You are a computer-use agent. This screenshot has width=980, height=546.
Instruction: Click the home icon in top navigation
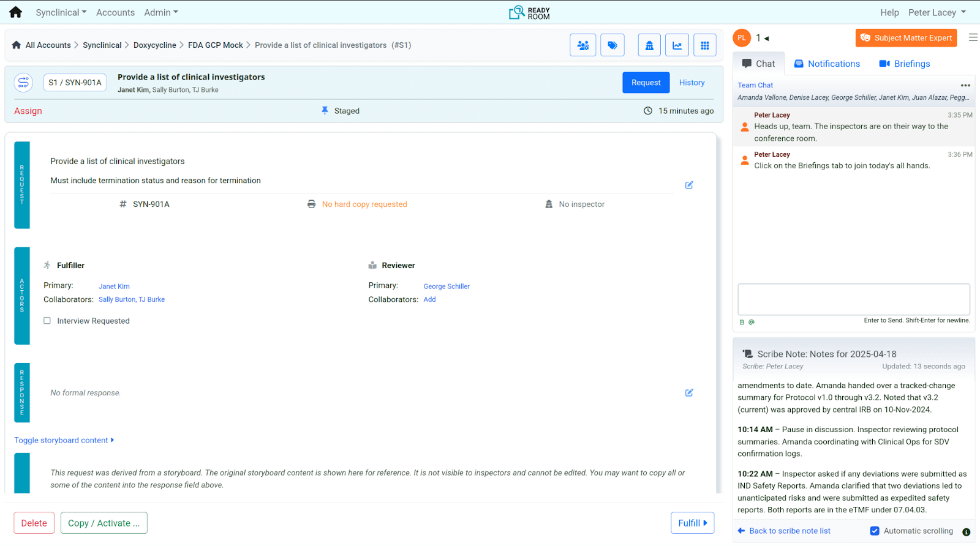[16, 12]
